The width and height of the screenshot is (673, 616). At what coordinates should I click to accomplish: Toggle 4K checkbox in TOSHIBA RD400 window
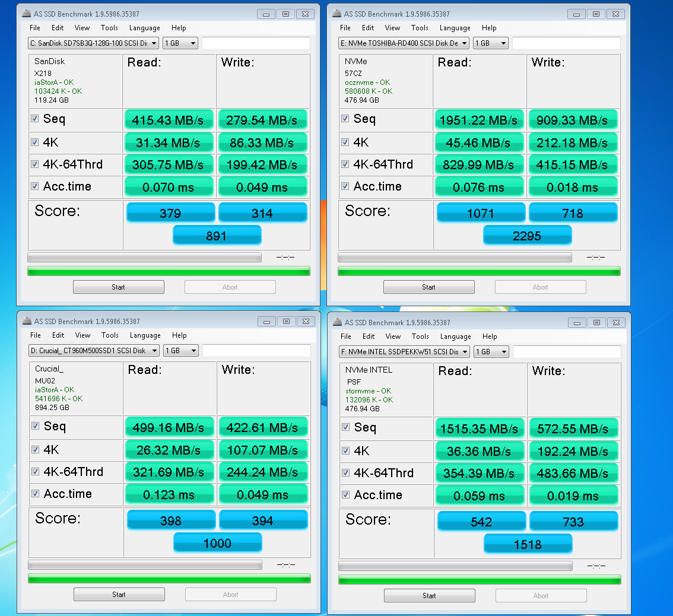coord(345,142)
